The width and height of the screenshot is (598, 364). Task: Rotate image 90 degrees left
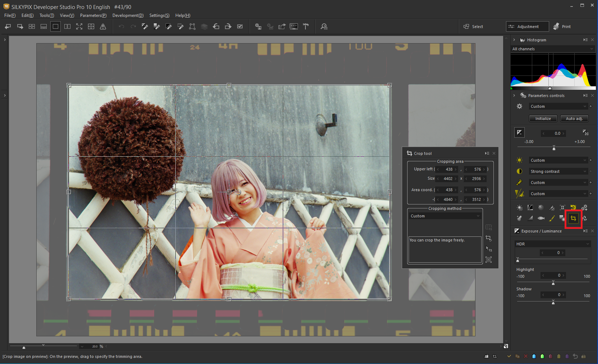click(216, 27)
